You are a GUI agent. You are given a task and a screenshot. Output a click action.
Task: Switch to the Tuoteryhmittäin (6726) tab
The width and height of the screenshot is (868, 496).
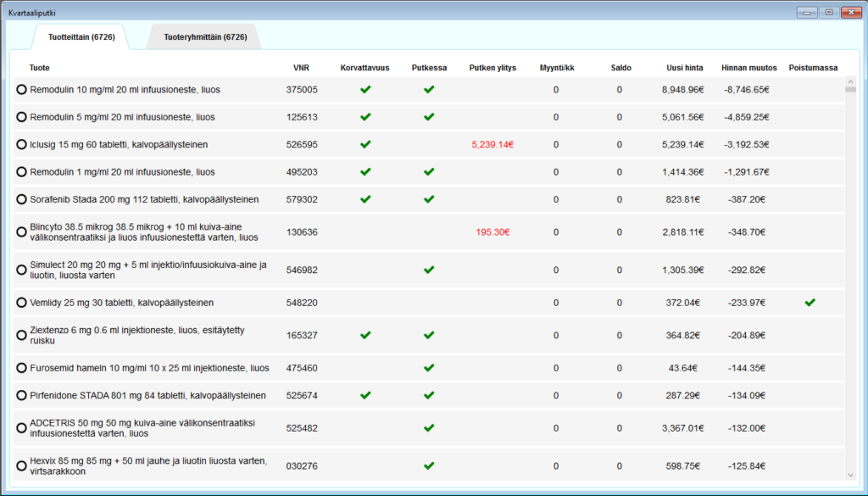pos(205,37)
